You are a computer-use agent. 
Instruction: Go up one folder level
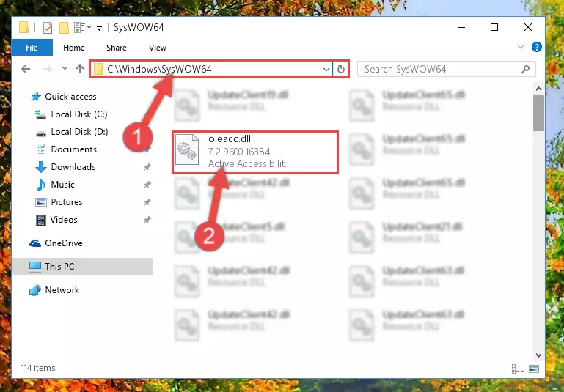80,69
